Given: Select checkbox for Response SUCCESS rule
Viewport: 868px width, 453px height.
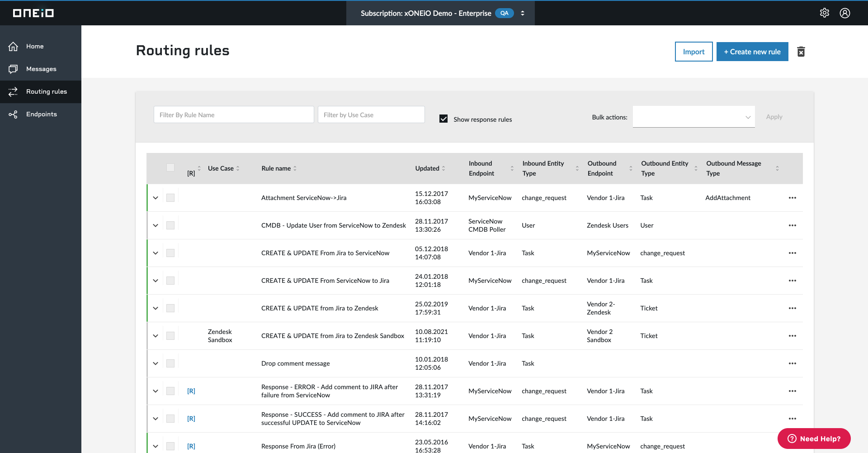Looking at the screenshot, I should coord(170,419).
